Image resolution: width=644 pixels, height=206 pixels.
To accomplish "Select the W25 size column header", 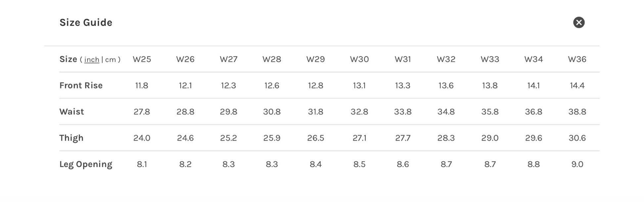I will (x=142, y=59).
